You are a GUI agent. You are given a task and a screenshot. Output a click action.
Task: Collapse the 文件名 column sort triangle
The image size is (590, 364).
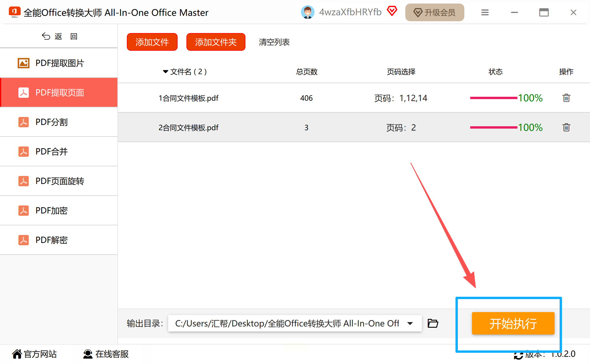(165, 72)
